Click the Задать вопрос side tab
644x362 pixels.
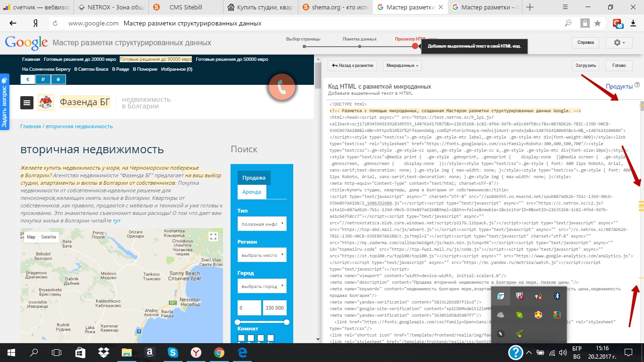coord(4,101)
